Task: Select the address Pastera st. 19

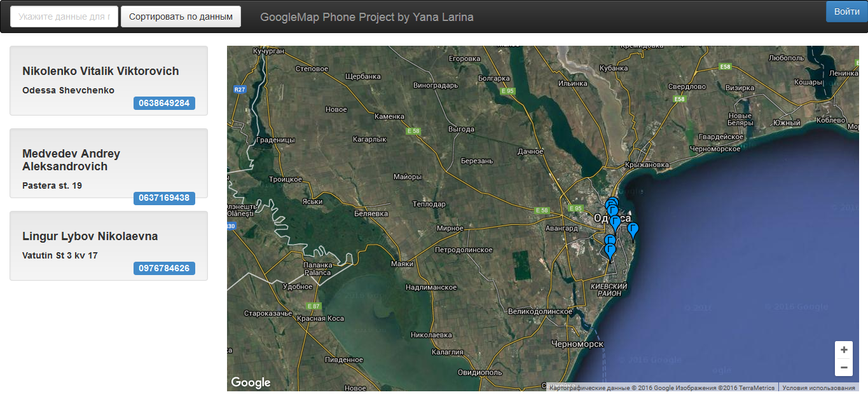Action: (52, 185)
